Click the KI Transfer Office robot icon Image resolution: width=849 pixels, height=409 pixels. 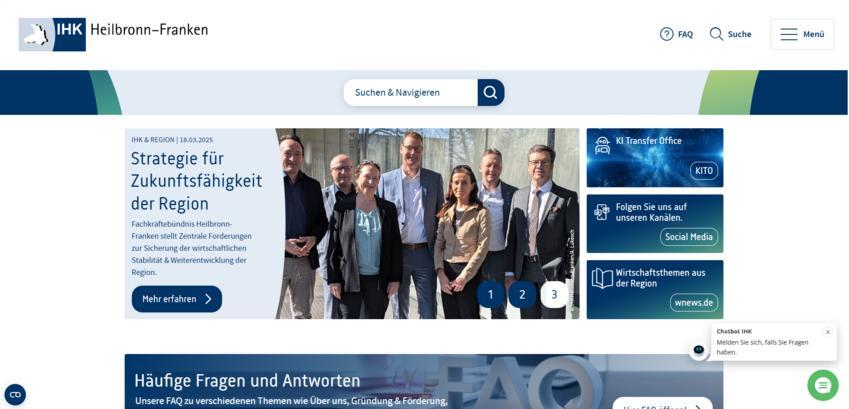click(x=602, y=146)
